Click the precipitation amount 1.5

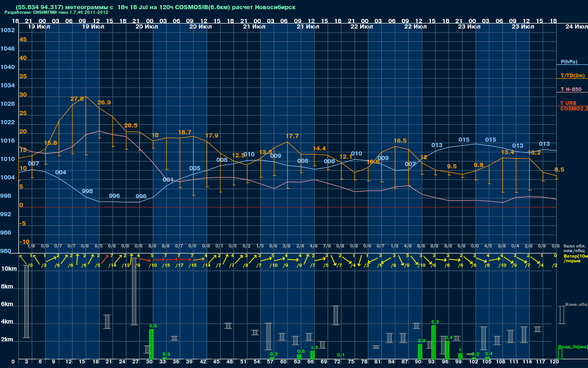click(315, 348)
